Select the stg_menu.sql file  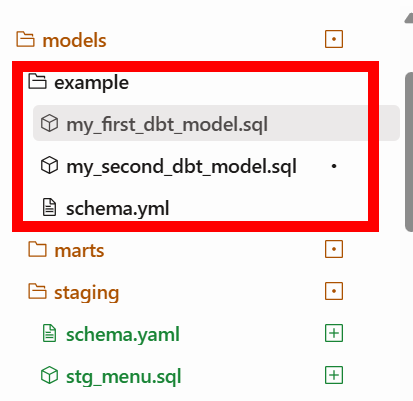click(124, 376)
